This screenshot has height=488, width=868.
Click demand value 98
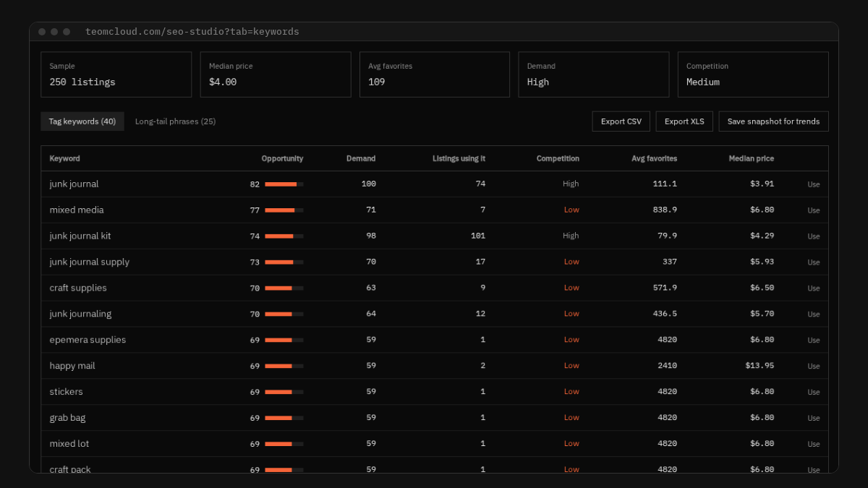[x=371, y=236]
